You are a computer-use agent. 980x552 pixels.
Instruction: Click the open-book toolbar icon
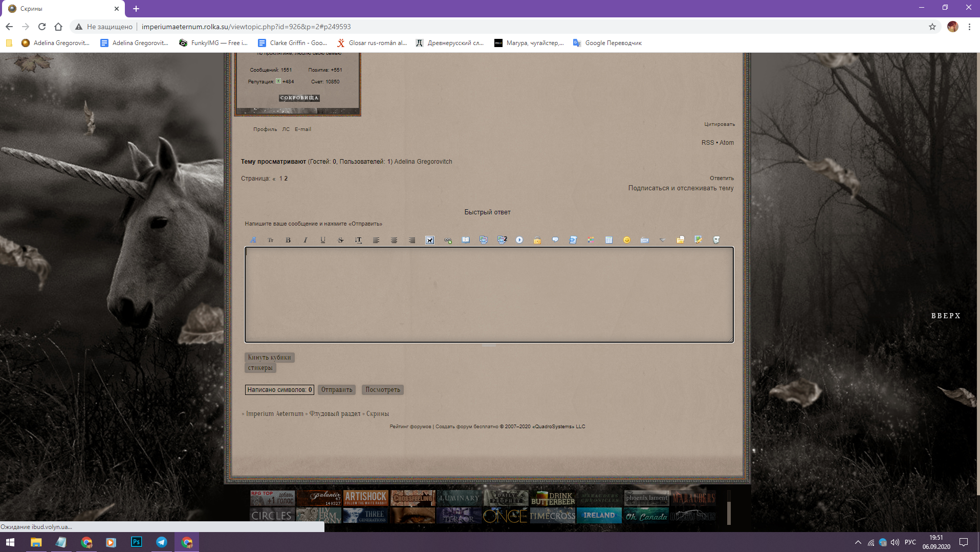pos(466,240)
